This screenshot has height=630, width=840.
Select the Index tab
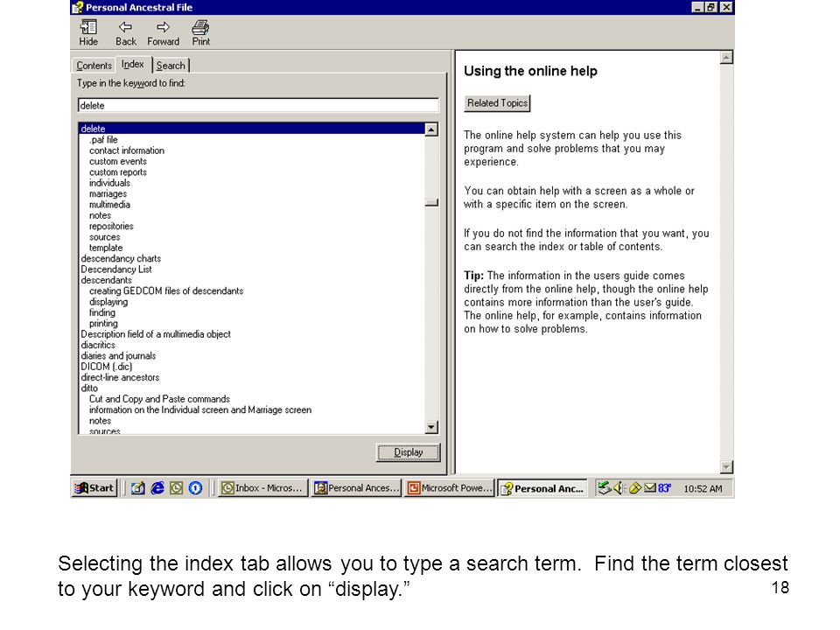[132, 64]
